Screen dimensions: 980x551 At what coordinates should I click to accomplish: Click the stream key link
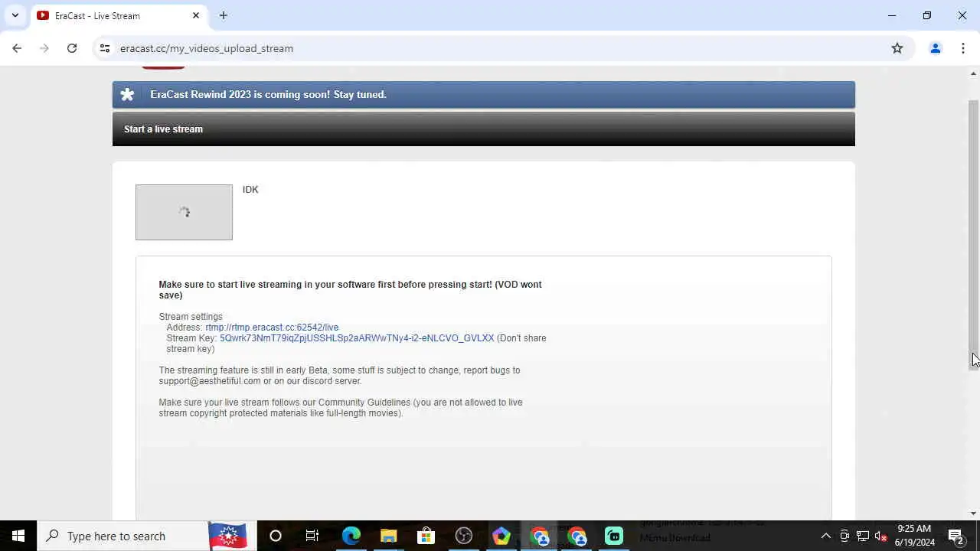pos(357,338)
